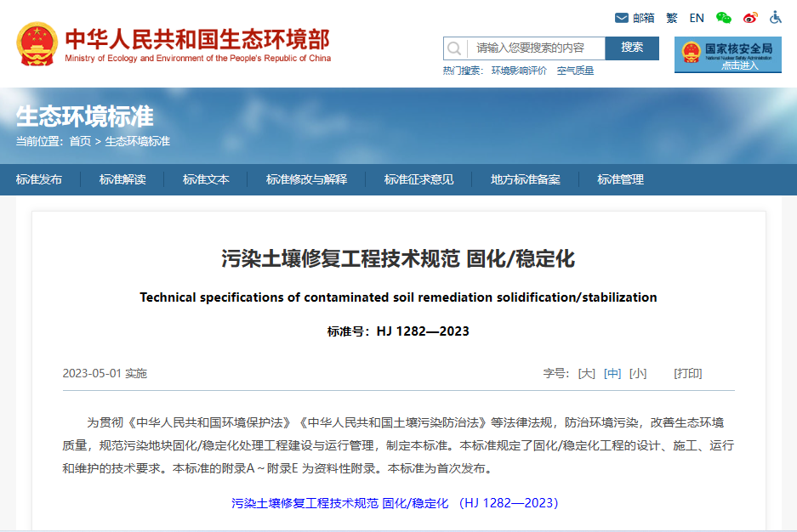
Task: Open the 标准修改与解释 menu
Action: coord(306,180)
